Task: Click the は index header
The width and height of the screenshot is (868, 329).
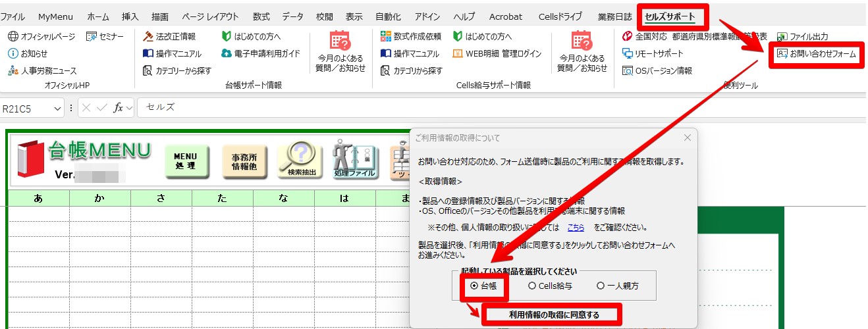Action: [345, 197]
